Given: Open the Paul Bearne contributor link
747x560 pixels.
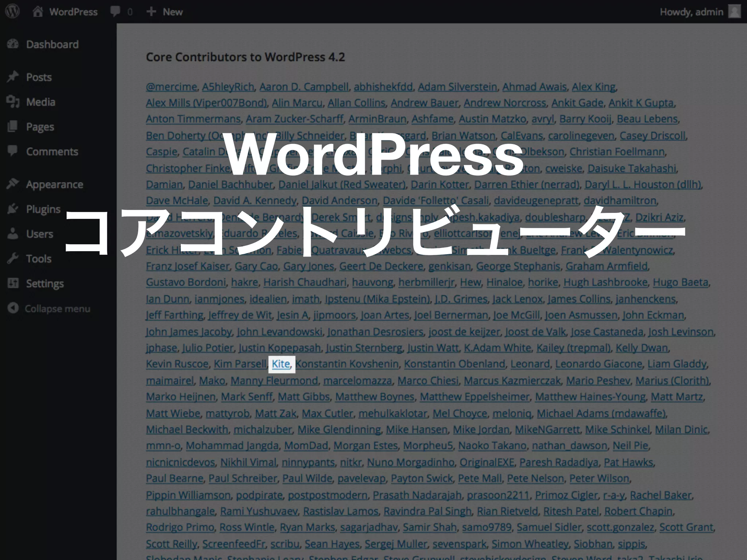Looking at the screenshot, I should pyautogui.click(x=174, y=478).
